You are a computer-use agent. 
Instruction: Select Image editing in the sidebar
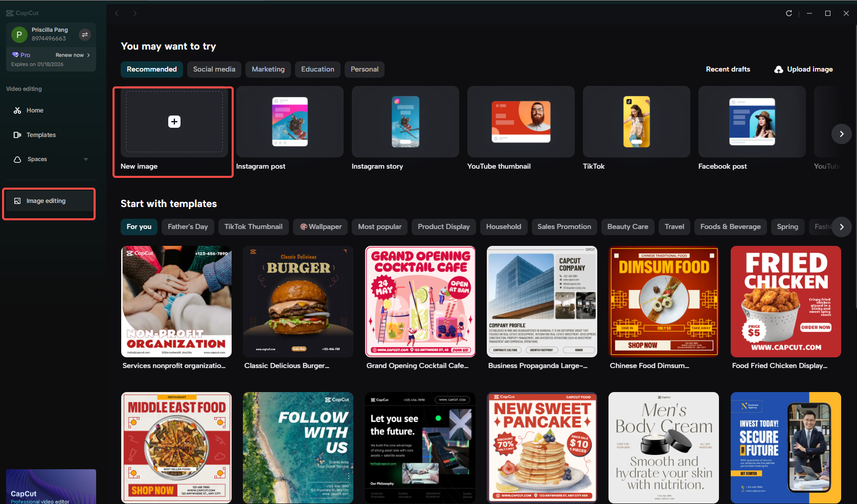(46, 200)
